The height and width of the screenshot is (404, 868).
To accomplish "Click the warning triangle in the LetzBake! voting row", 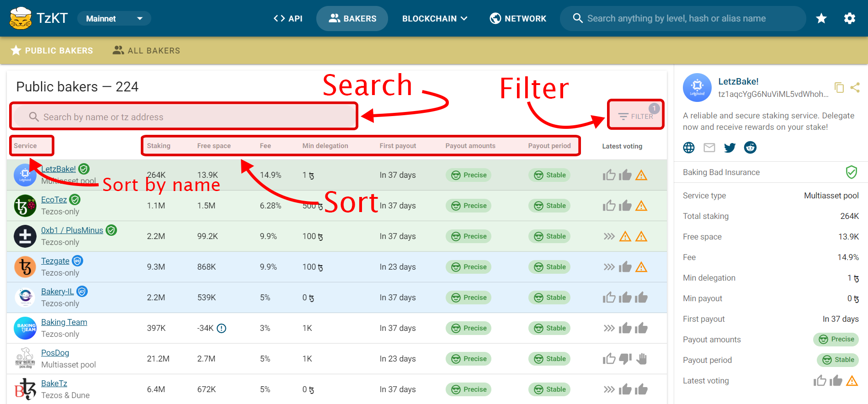I will click(x=641, y=175).
